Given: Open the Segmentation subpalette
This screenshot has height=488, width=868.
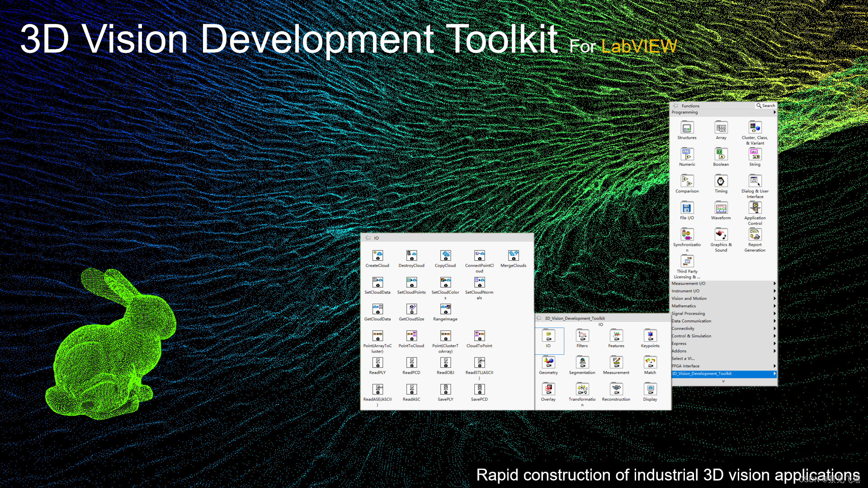Looking at the screenshot, I should pos(582,363).
